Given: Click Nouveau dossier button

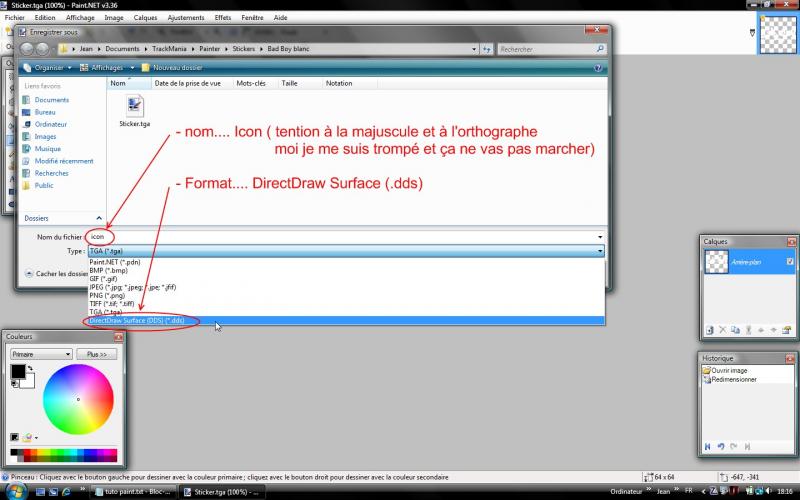Looking at the screenshot, I should [x=172, y=68].
